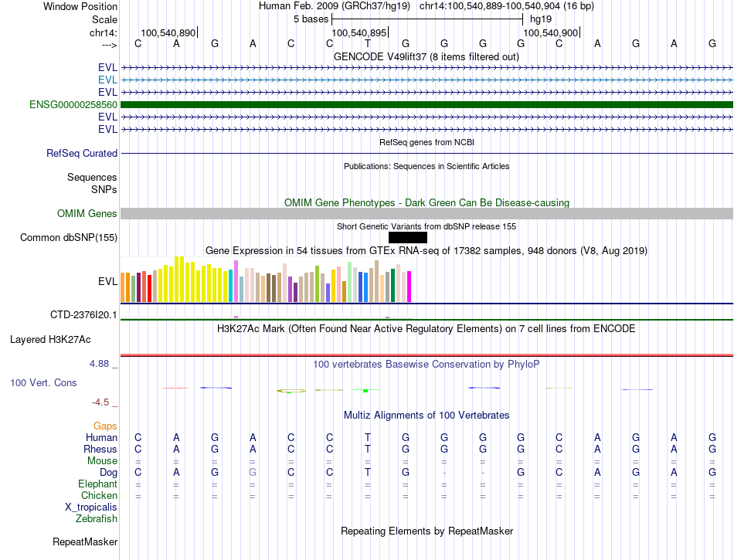
Task: Click the red H3K27Ac signal line
Action: coord(426,355)
